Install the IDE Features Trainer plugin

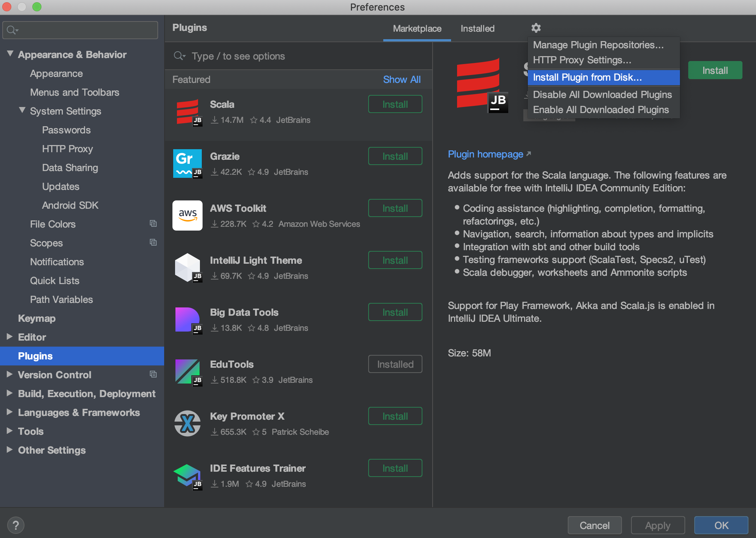(x=395, y=468)
